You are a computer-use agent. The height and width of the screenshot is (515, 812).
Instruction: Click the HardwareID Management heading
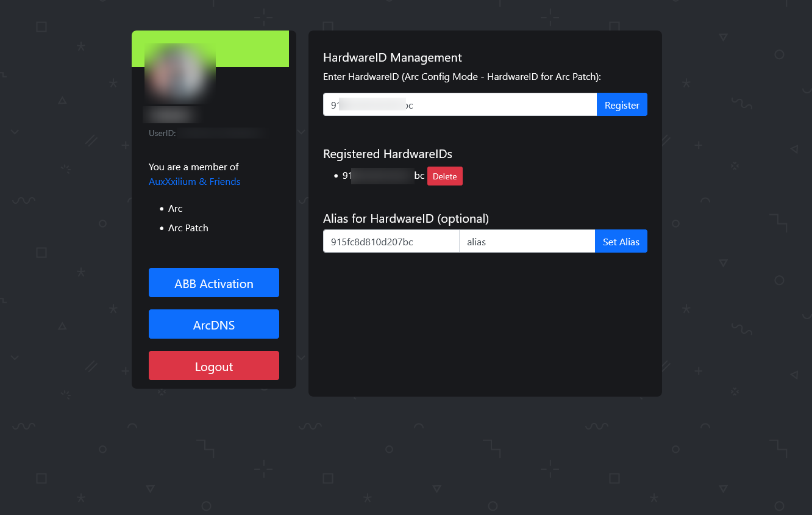click(392, 58)
